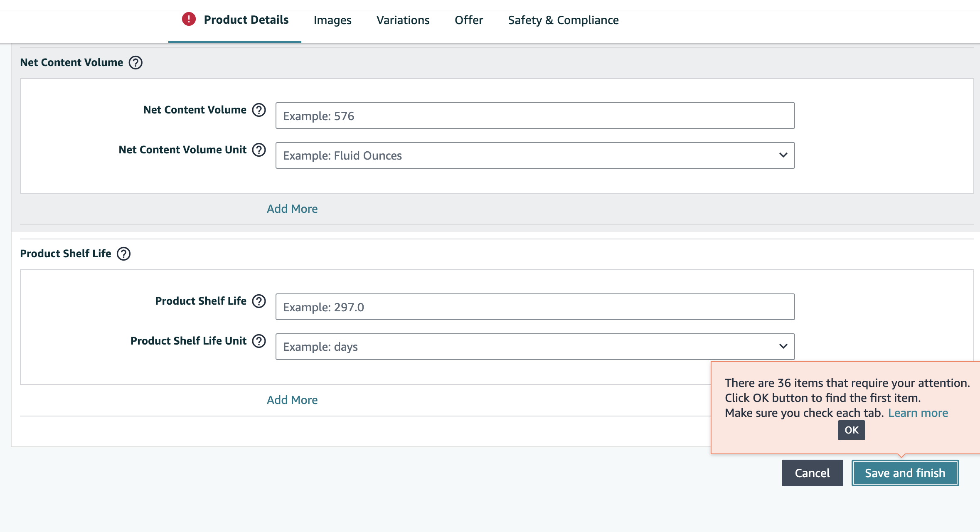Open help icon beside Net Content Volume field

click(x=259, y=110)
